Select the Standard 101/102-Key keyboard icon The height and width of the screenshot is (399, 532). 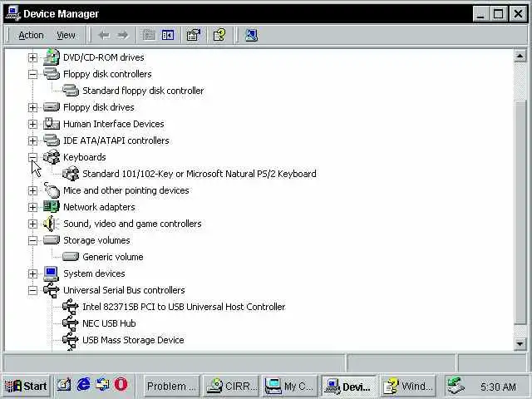pos(71,174)
